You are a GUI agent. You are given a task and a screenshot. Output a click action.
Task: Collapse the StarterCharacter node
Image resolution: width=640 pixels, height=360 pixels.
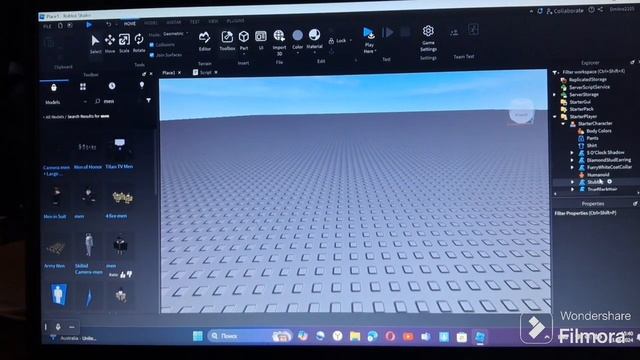tap(563, 124)
